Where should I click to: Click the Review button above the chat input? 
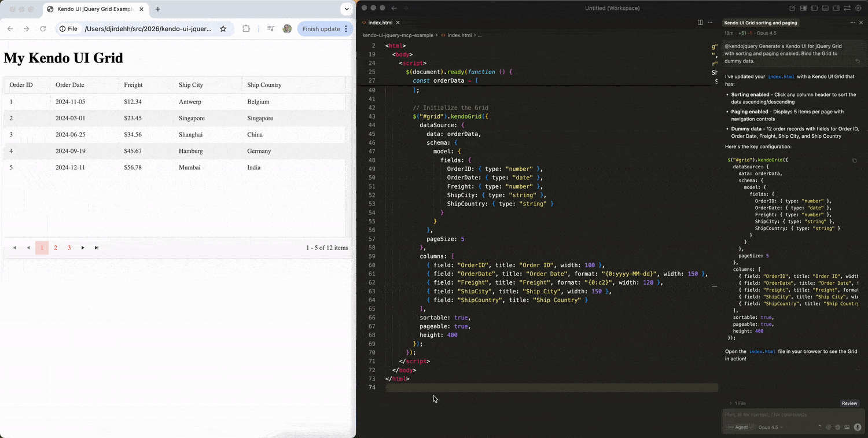[x=849, y=403]
